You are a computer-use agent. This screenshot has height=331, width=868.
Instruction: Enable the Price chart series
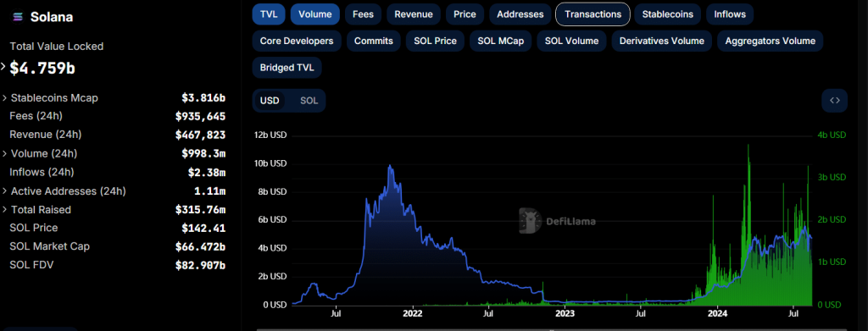(x=465, y=14)
